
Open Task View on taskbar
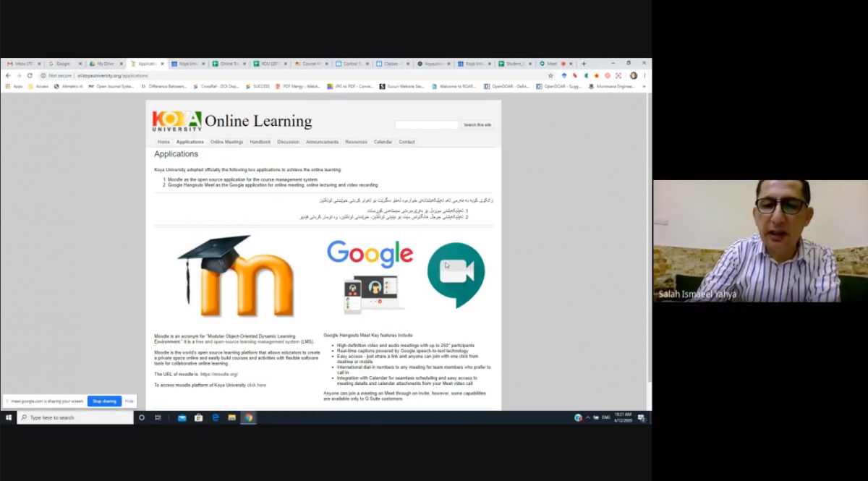[x=158, y=417]
